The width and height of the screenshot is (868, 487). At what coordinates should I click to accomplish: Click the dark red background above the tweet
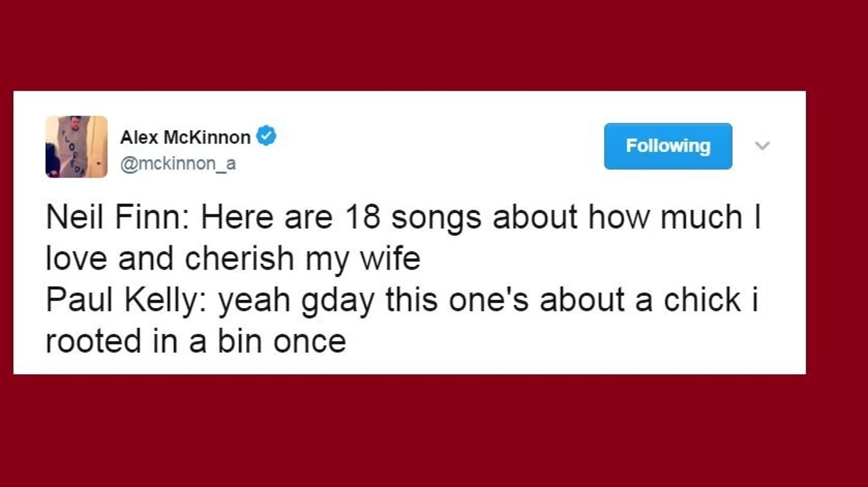point(434,44)
